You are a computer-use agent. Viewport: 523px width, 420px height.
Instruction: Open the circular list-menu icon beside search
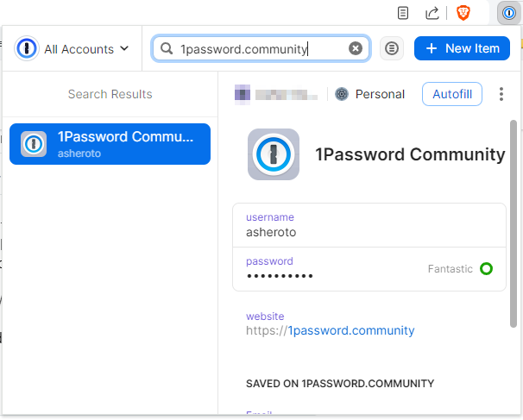pos(392,48)
